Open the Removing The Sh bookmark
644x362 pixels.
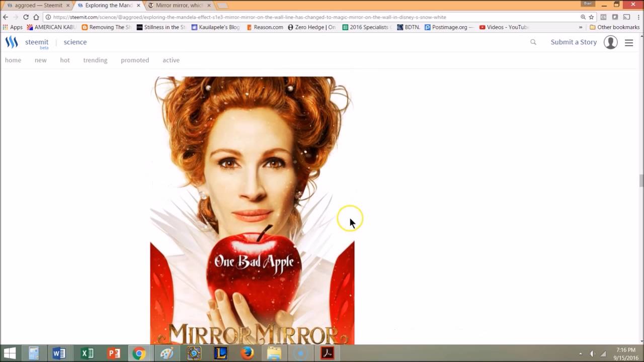click(107, 27)
